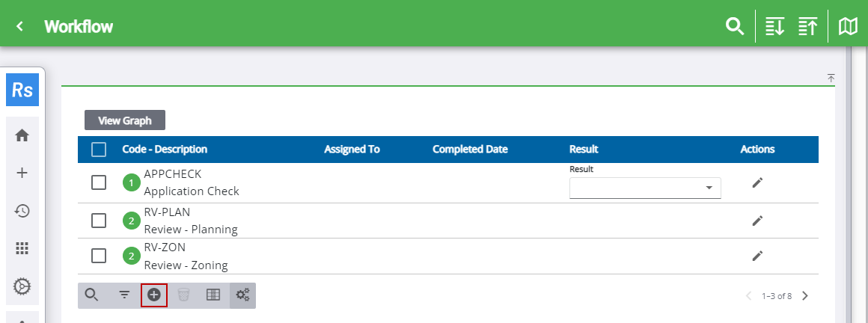Expand the Result dropdown for Application Check
This screenshot has width=868, height=323.
pos(708,188)
